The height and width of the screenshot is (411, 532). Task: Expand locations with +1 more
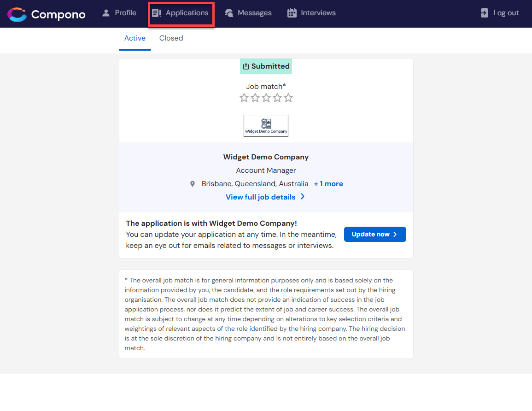coord(328,184)
